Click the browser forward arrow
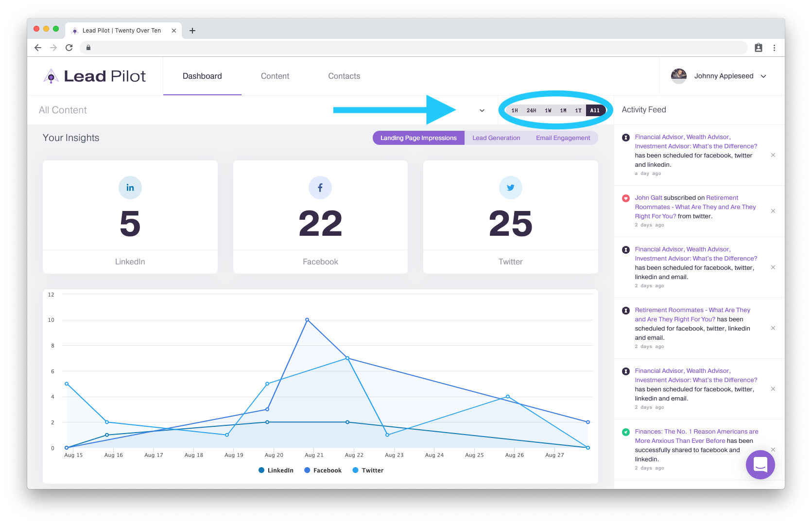The width and height of the screenshot is (812, 525). (x=53, y=48)
